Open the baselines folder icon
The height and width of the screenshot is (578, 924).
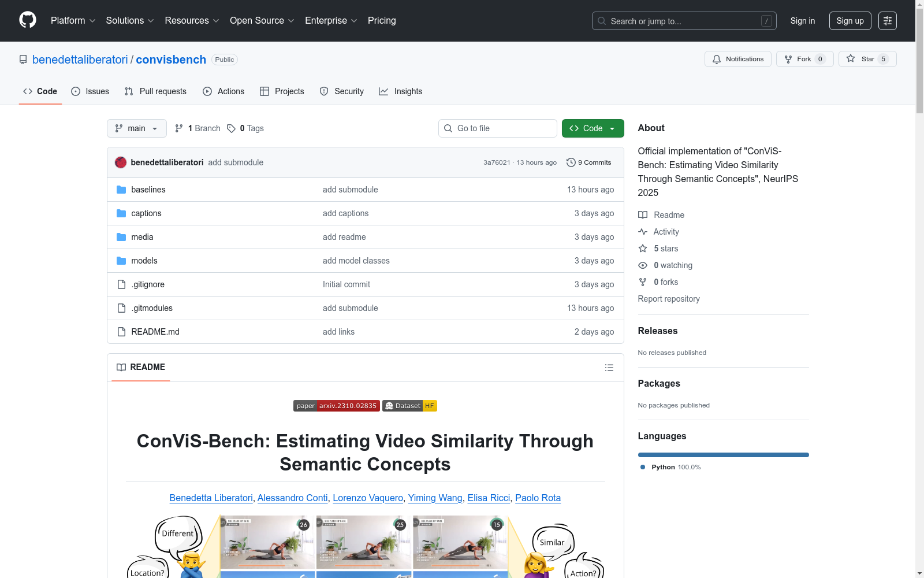pos(121,190)
